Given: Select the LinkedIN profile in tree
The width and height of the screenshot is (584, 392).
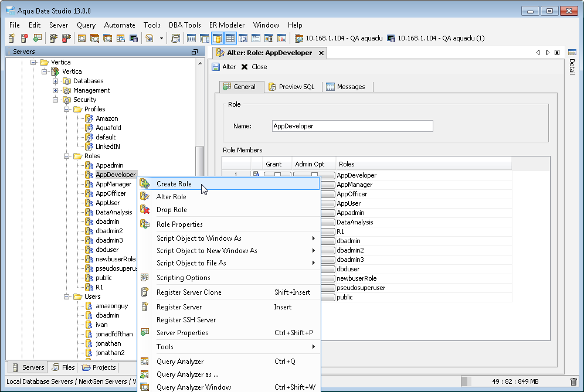Looking at the screenshot, I should [108, 146].
